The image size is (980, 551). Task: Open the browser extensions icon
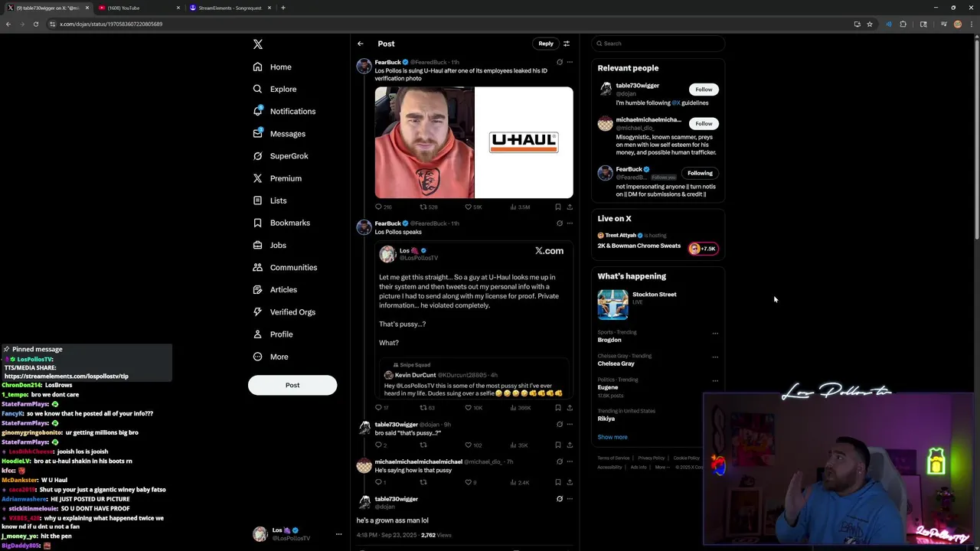click(x=903, y=24)
